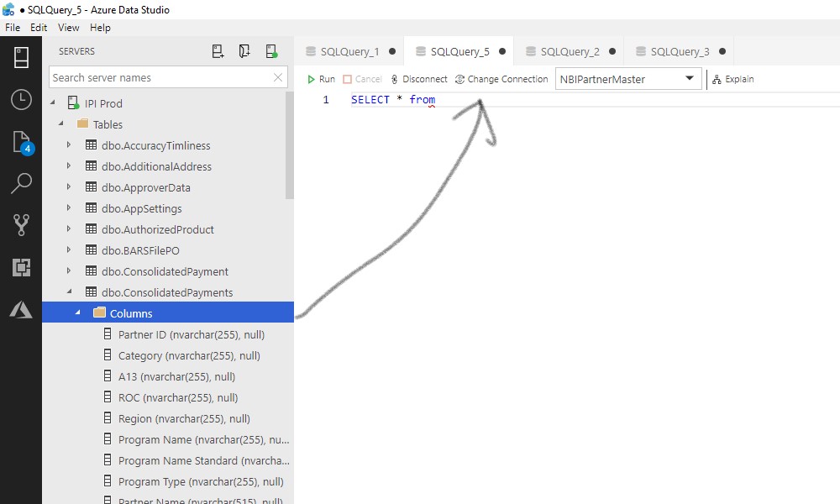The width and height of the screenshot is (840, 504).
Task: Toggle the show active connections filter
Action: tap(271, 50)
